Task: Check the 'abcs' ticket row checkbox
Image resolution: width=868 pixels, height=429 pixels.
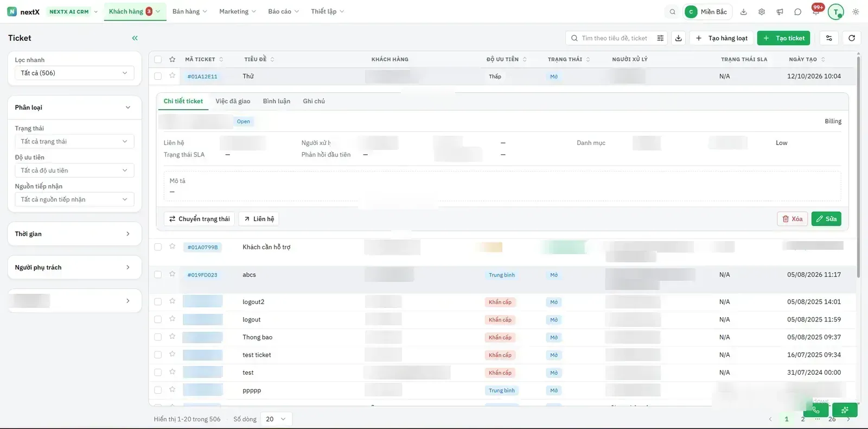Action: (158, 275)
